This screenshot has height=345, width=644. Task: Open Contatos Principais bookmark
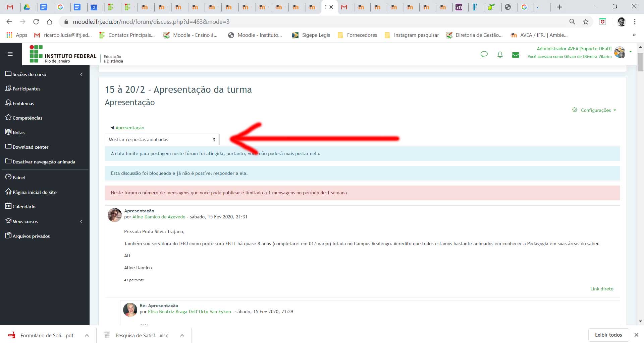pos(127,35)
